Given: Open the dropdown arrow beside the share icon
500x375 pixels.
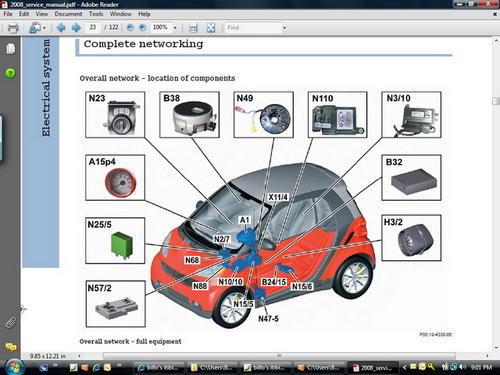Looking at the screenshot, I should coord(44,28).
